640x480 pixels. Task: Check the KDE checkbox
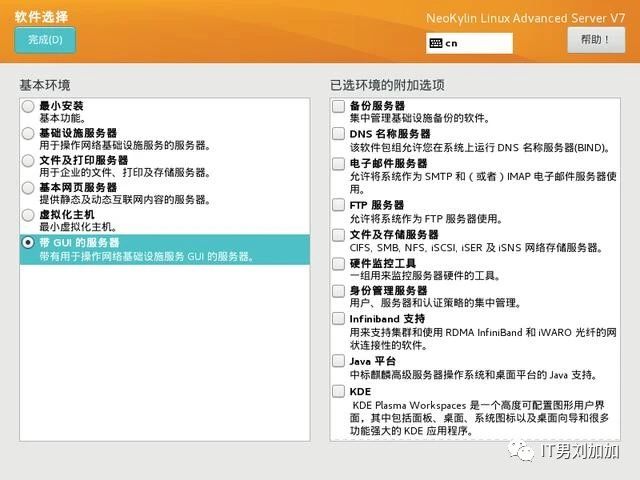point(338,391)
